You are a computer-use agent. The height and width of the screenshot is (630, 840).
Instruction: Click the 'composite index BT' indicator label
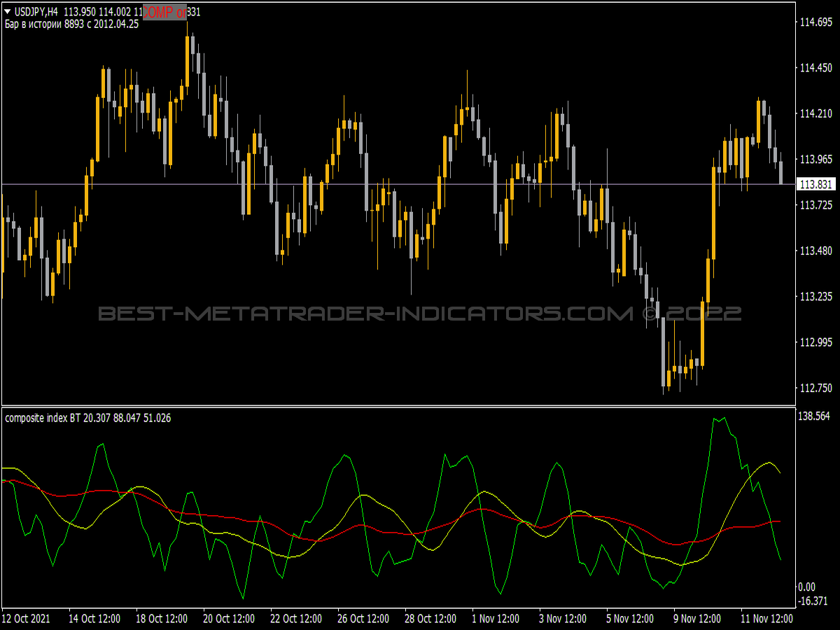click(43, 418)
